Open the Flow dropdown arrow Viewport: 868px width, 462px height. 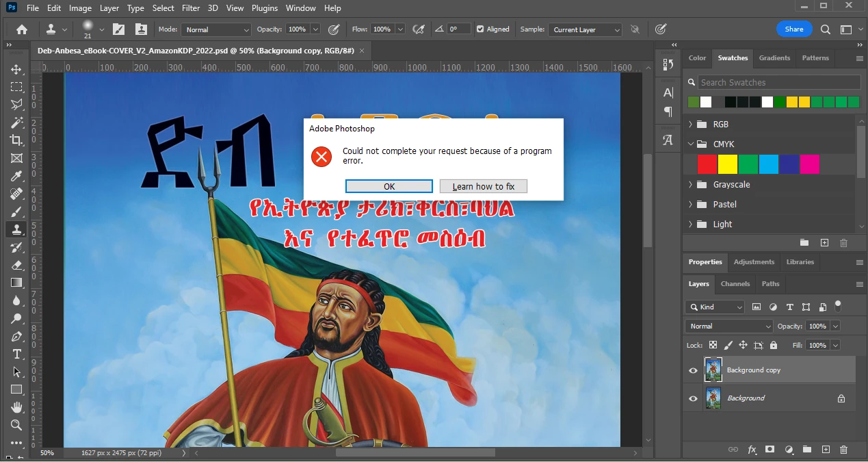pos(400,29)
